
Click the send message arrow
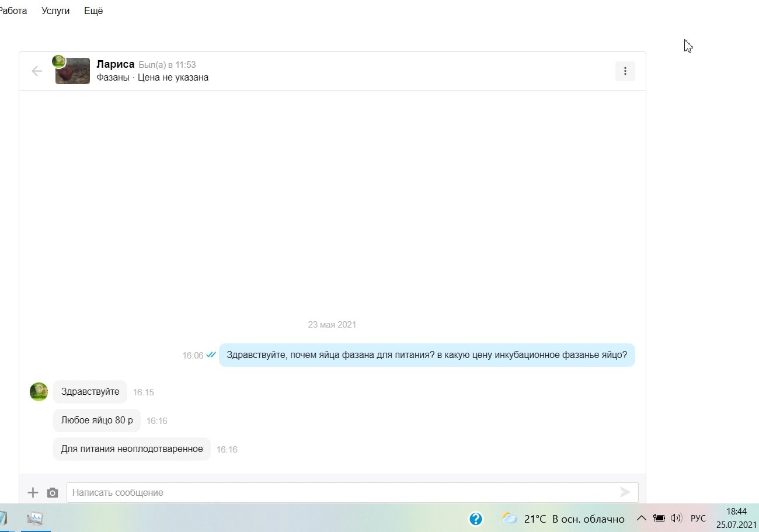(625, 492)
